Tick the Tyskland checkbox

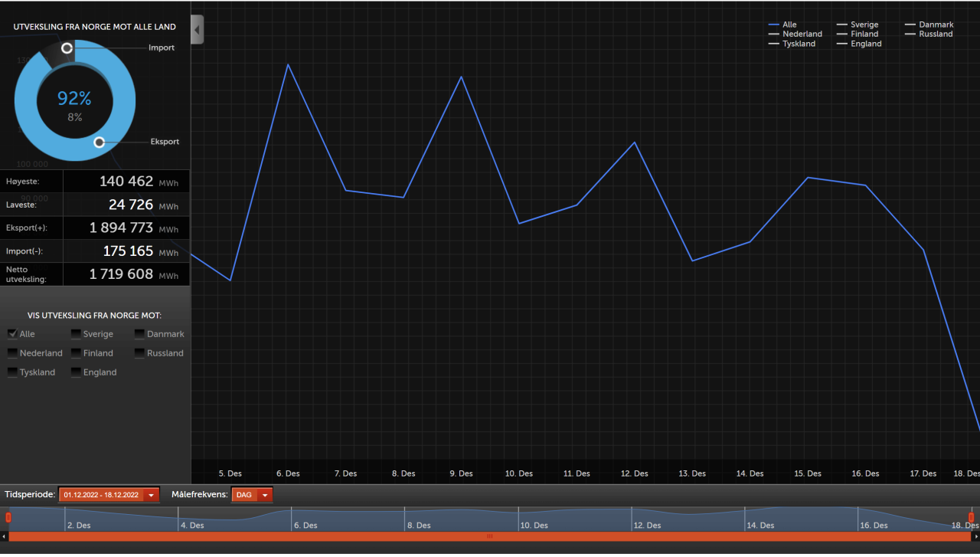(x=13, y=372)
